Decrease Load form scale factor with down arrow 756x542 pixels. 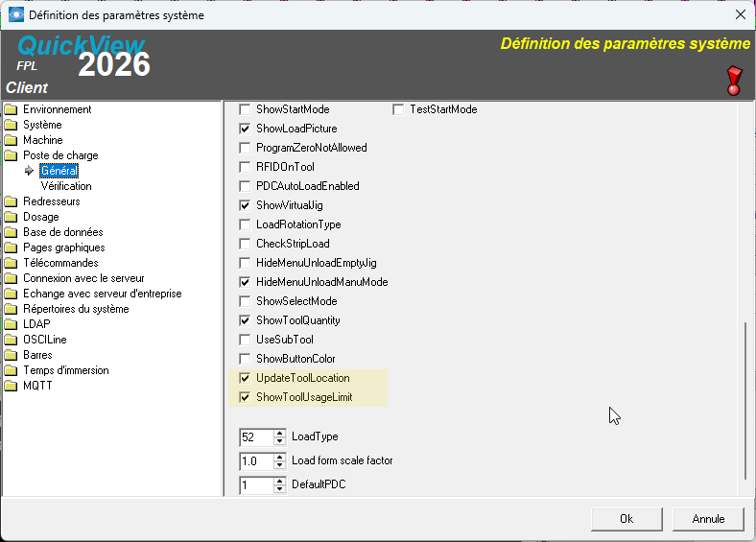tap(279, 465)
